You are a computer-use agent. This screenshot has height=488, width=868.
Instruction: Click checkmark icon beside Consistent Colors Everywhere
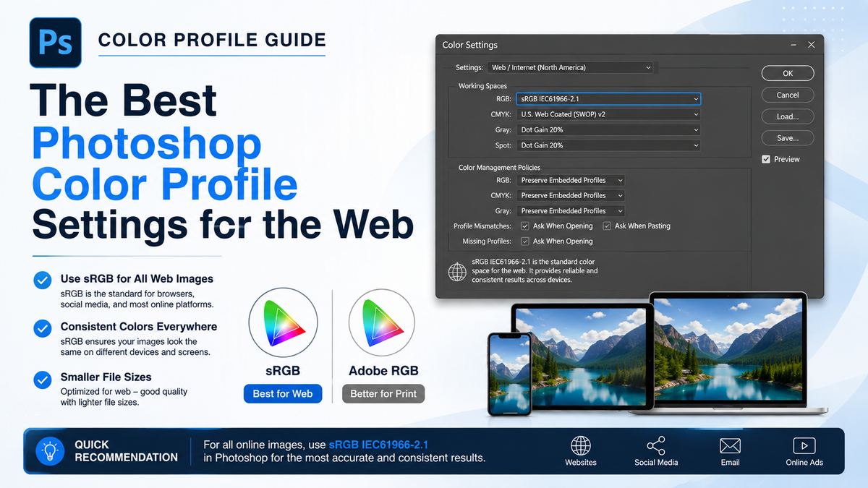coord(43,329)
